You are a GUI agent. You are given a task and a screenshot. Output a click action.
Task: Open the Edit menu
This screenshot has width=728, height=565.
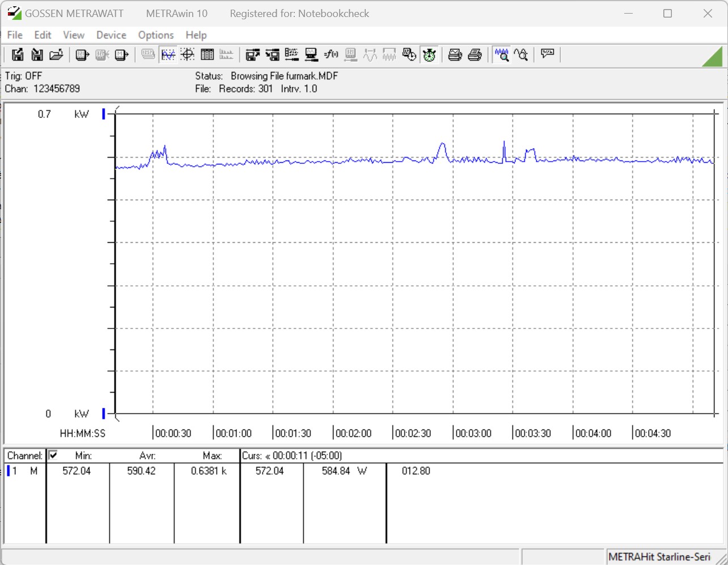click(x=43, y=35)
